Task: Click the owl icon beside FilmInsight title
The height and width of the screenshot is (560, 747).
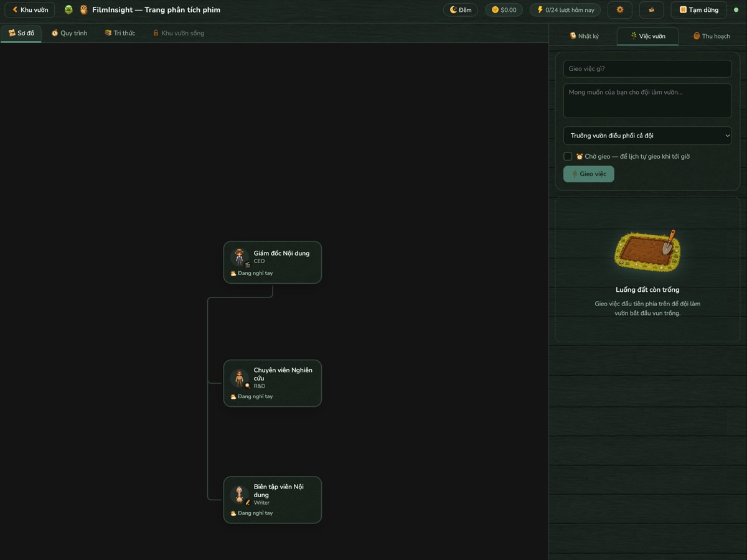Action: [83, 10]
